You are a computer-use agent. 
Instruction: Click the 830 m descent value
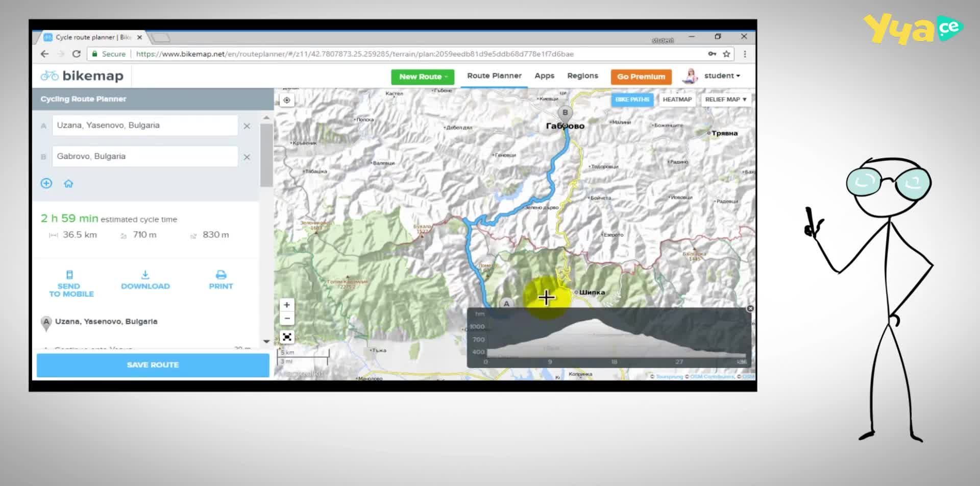[216, 235]
